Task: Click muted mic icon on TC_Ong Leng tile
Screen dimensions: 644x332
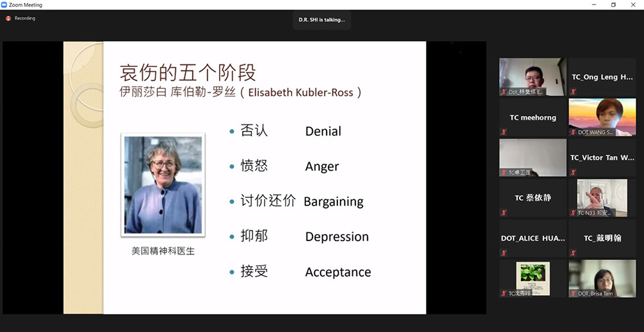Action: [x=573, y=92]
